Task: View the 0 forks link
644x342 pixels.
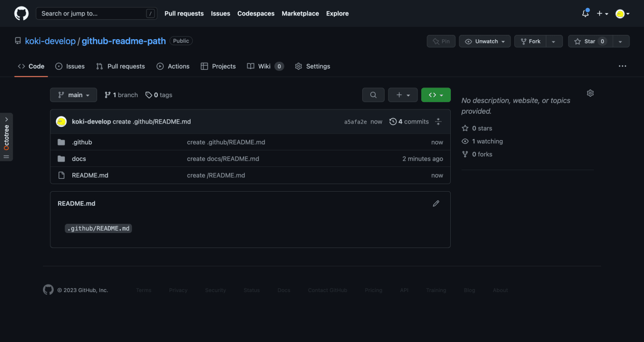Action: point(477,154)
